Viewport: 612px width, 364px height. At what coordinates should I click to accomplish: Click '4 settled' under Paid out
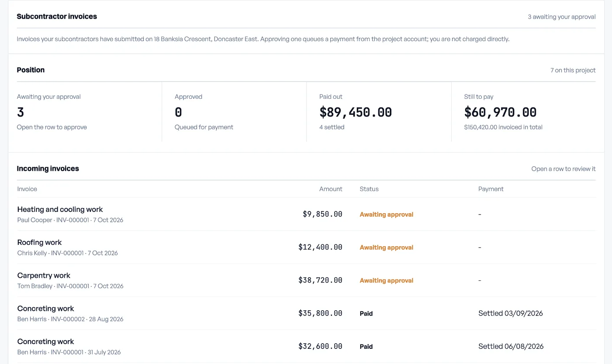tap(332, 127)
